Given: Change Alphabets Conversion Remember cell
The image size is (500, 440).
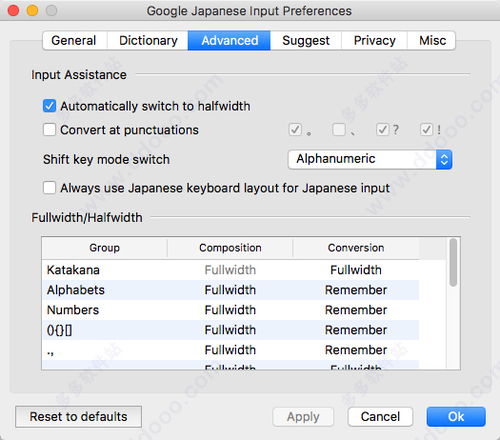Looking at the screenshot, I should [356, 290].
